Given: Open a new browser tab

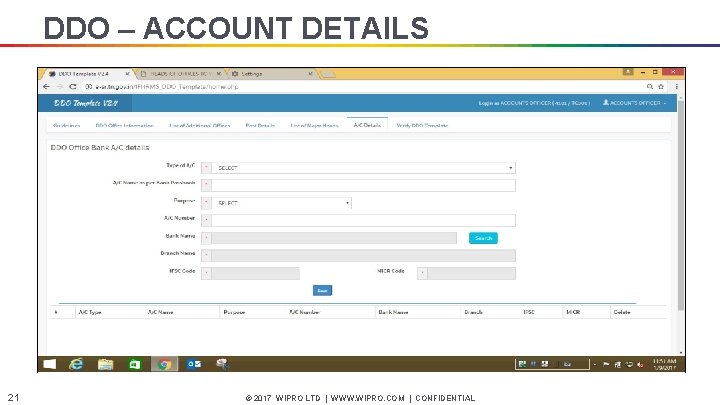Looking at the screenshot, I should tap(328, 74).
